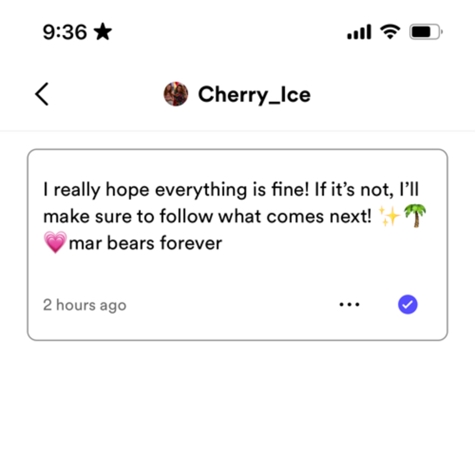Viewport: 476px width, 476px height.
Task: Open the Cherry_Ice profile picture
Action: click(176, 94)
